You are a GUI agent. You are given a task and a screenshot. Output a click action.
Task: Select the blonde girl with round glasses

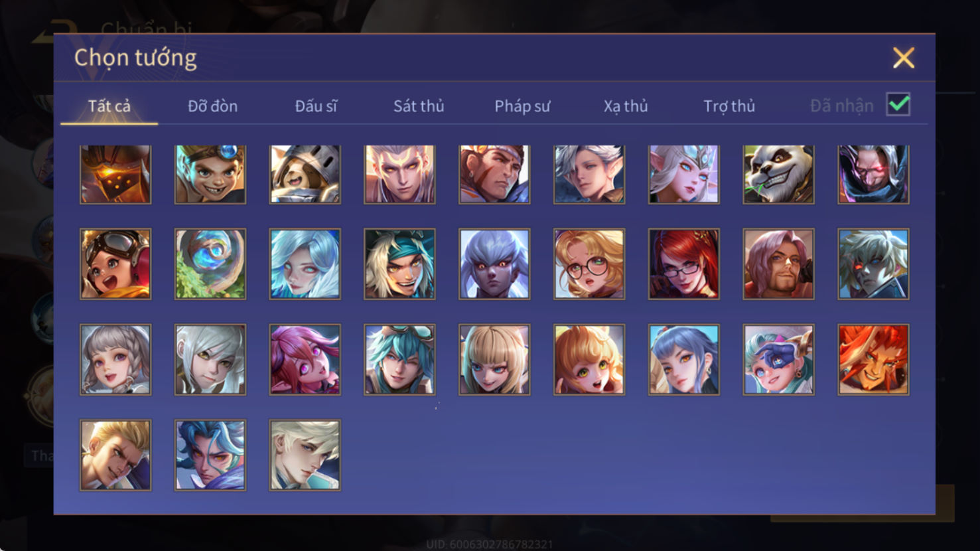[589, 264]
